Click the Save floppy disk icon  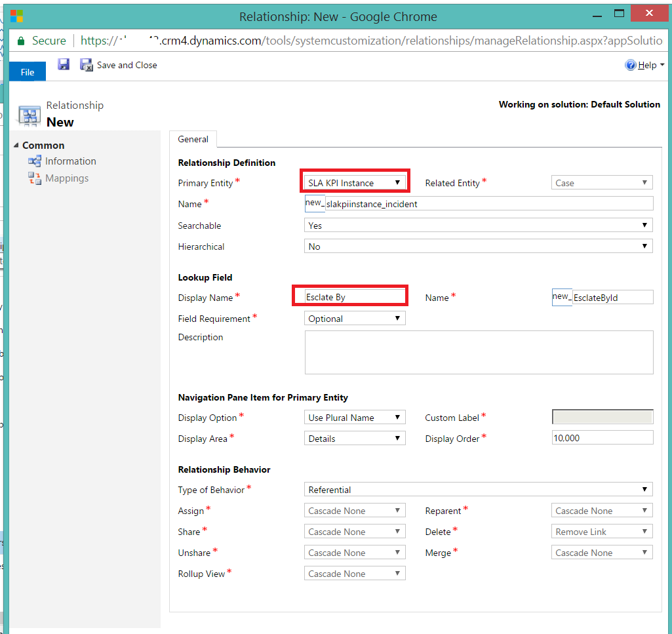coord(64,64)
